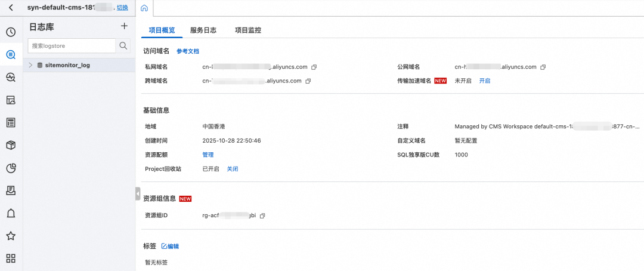
Task: Copy the 跨域域名 value
Action: point(308,81)
